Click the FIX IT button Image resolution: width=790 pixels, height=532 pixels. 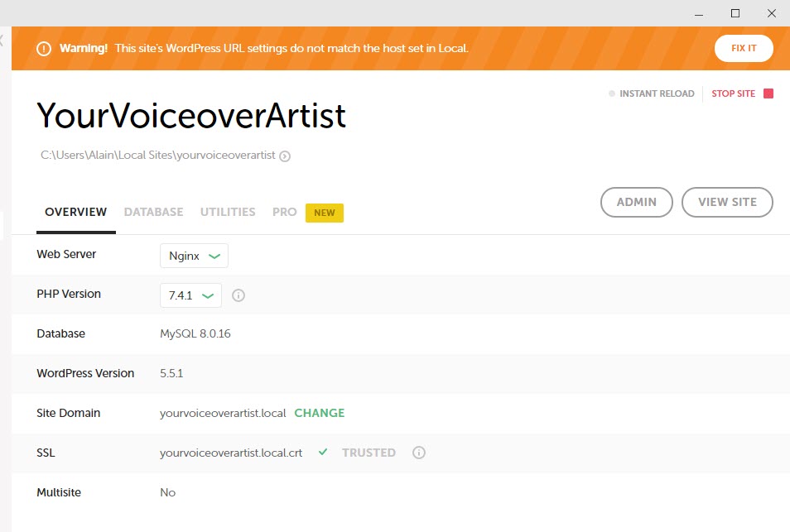point(744,48)
